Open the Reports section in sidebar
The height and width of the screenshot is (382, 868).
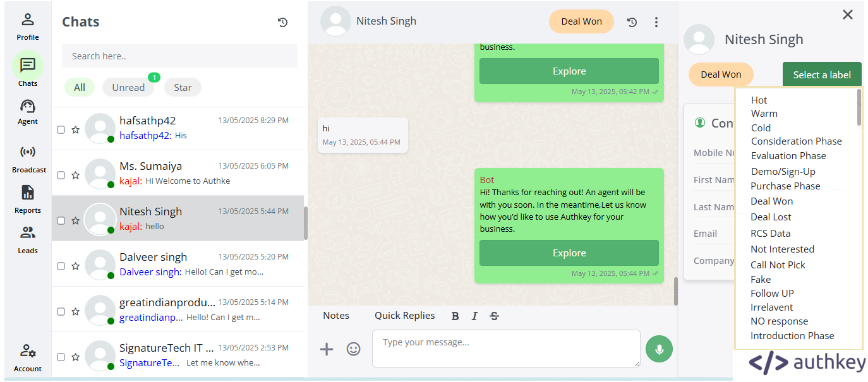point(28,200)
